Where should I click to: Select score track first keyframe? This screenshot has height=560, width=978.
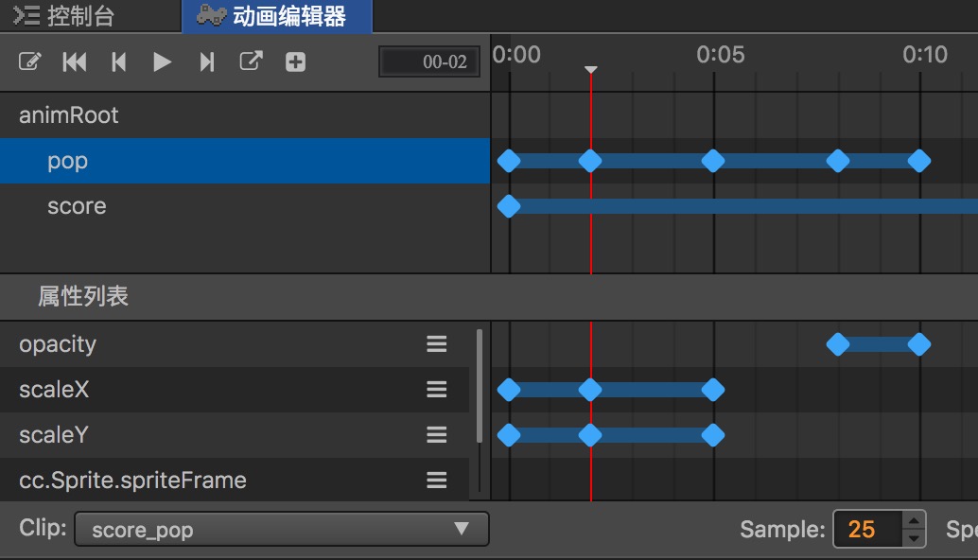(x=509, y=206)
